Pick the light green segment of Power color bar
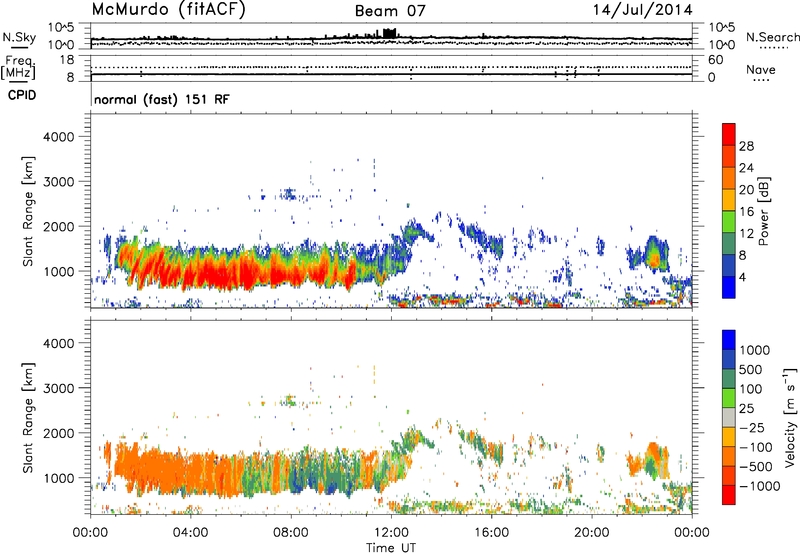 coord(729,222)
